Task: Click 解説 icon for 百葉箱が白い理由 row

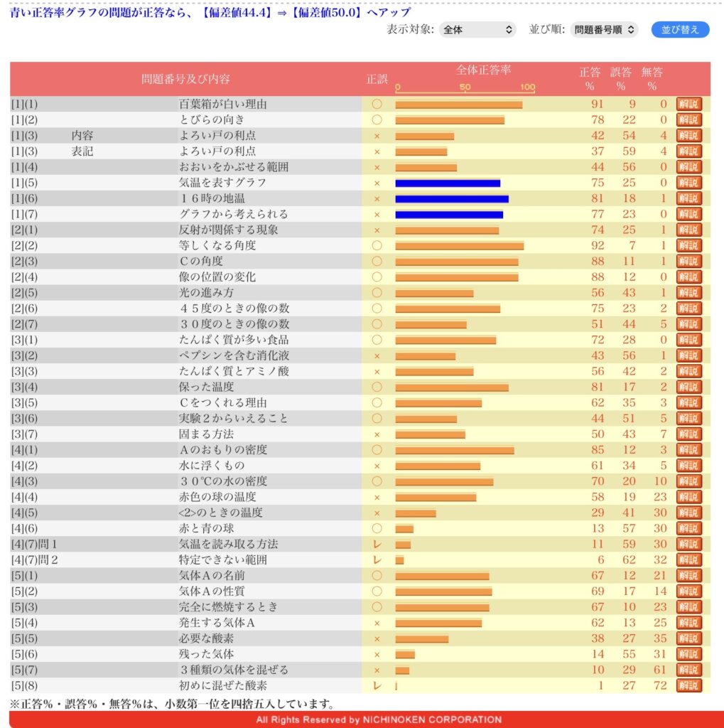Action: [x=688, y=105]
